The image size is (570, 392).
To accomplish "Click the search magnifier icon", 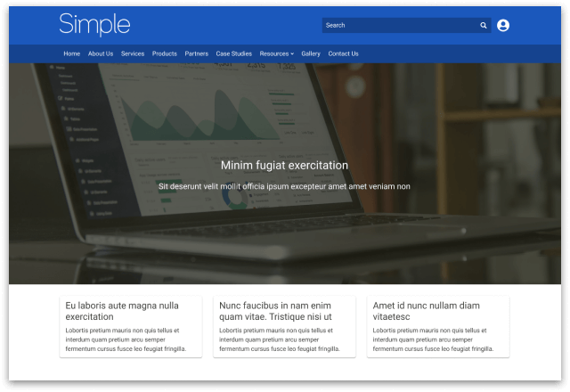I will click(x=484, y=26).
